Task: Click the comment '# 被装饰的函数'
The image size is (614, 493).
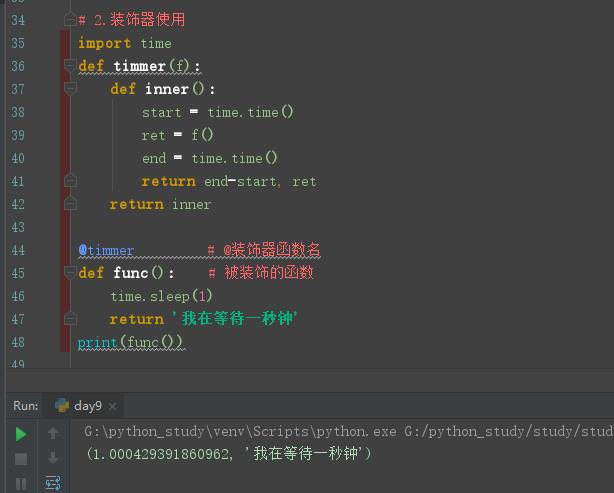Action: point(261,273)
